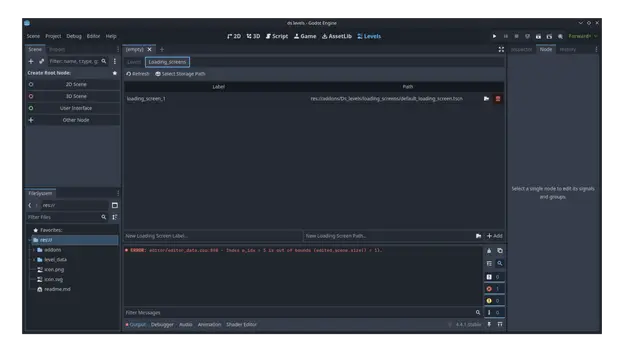Open the Script workspace
The height and width of the screenshot is (360, 624).
(277, 36)
